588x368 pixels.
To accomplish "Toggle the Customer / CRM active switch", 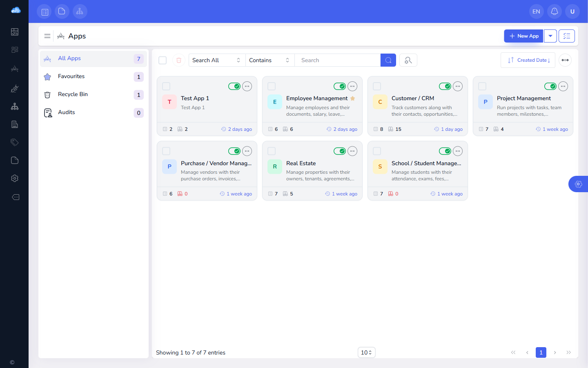I will [445, 86].
